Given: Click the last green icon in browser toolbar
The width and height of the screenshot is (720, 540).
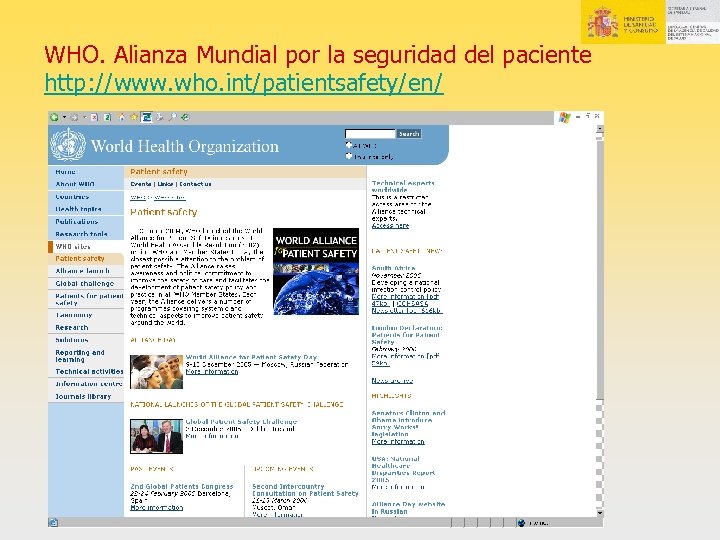Looking at the screenshot, I should pyautogui.click(x=185, y=118).
